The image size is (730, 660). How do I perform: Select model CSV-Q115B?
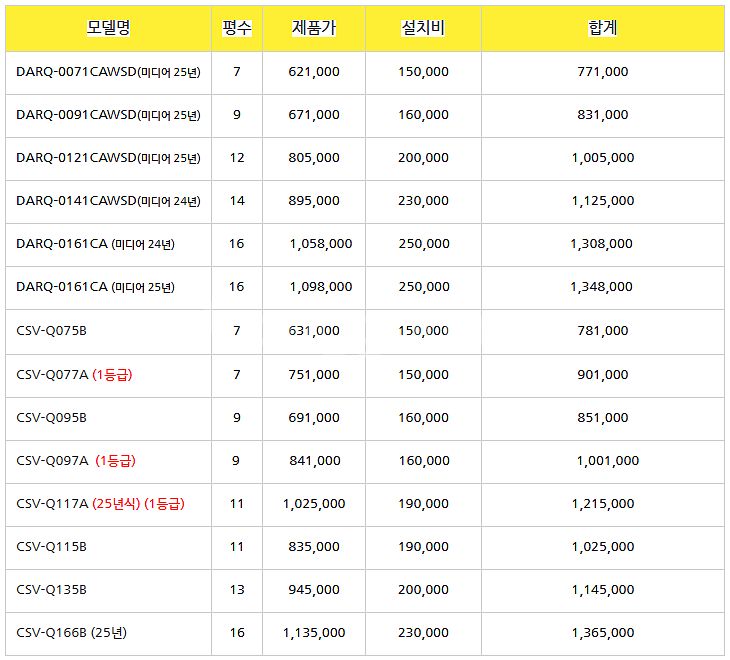click(x=51, y=546)
